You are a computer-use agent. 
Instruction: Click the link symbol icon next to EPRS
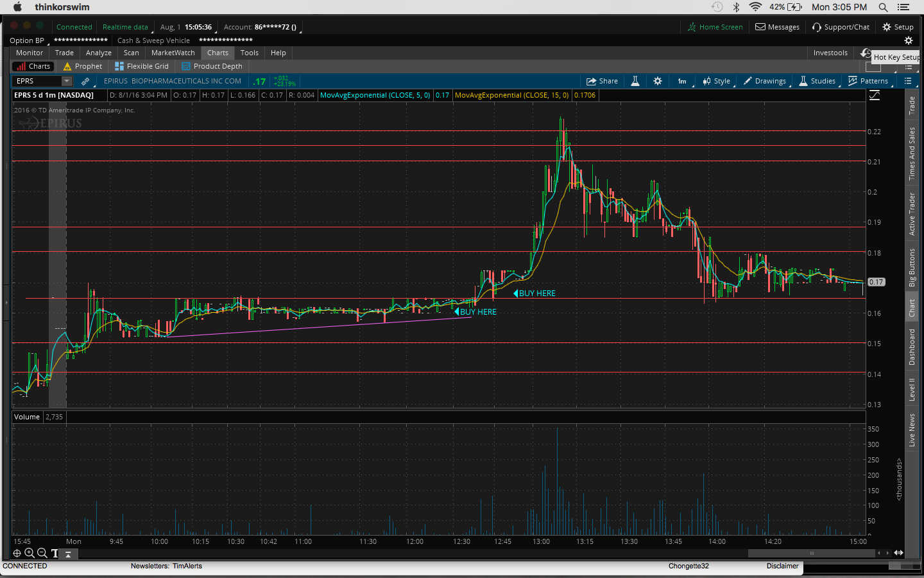coord(85,82)
